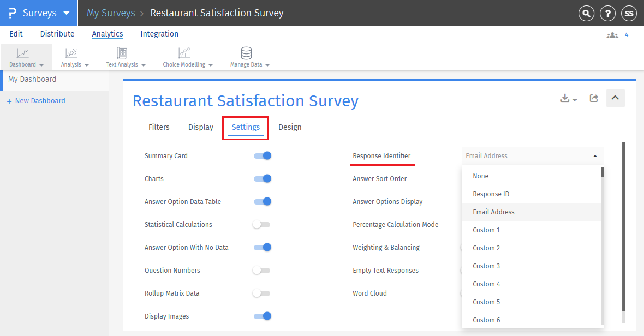Disable the Summary Card toggle
Screen dimensions: 644x336
pyautogui.click(x=262, y=155)
